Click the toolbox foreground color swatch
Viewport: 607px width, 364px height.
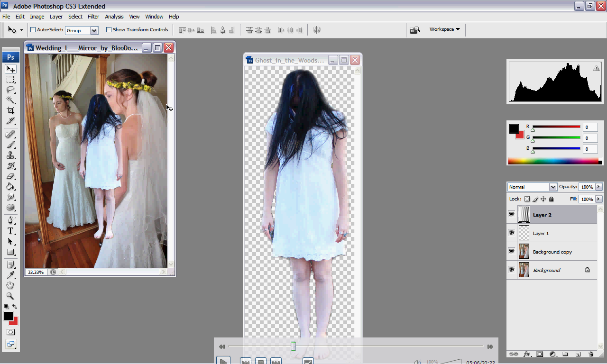pyautogui.click(x=9, y=316)
